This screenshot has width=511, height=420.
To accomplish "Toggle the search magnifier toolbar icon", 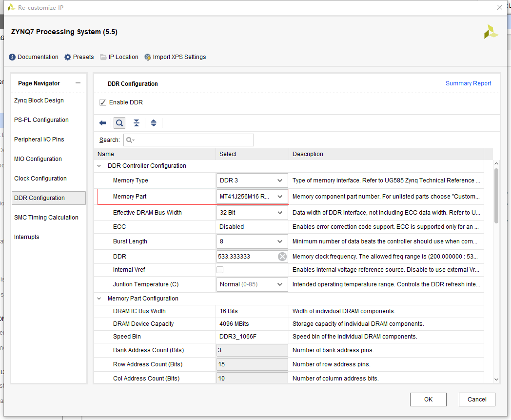I will [x=119, y=123].
